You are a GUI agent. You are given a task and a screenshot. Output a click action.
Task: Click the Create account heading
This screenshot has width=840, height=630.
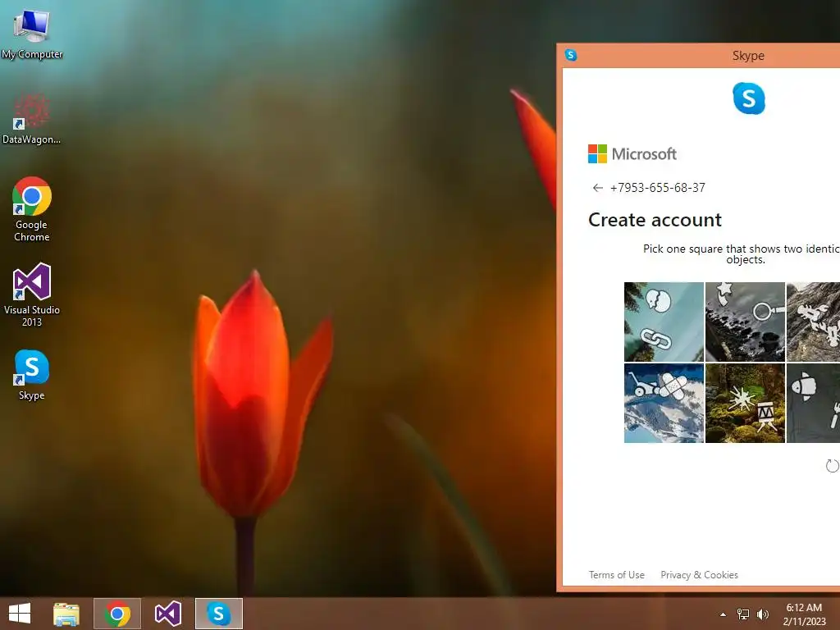click(655, 220)
